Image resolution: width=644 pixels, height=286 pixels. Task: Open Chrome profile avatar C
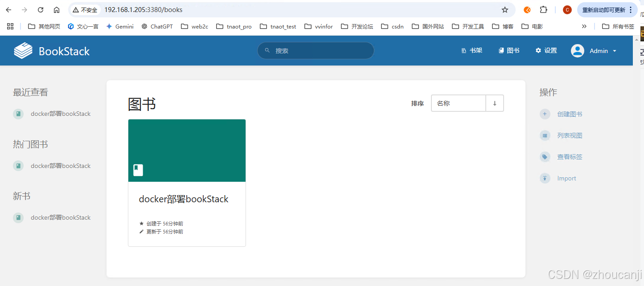[567, 10]
